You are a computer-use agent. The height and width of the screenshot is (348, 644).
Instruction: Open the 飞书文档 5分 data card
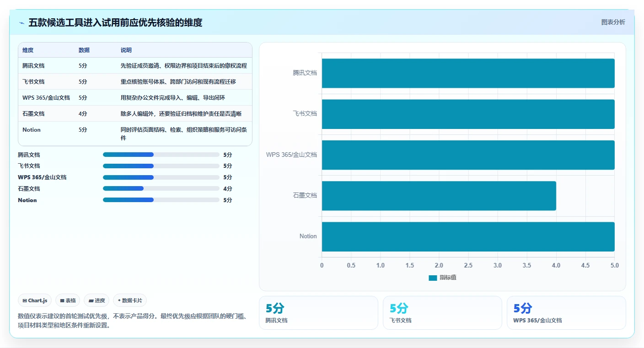point(442,313)
